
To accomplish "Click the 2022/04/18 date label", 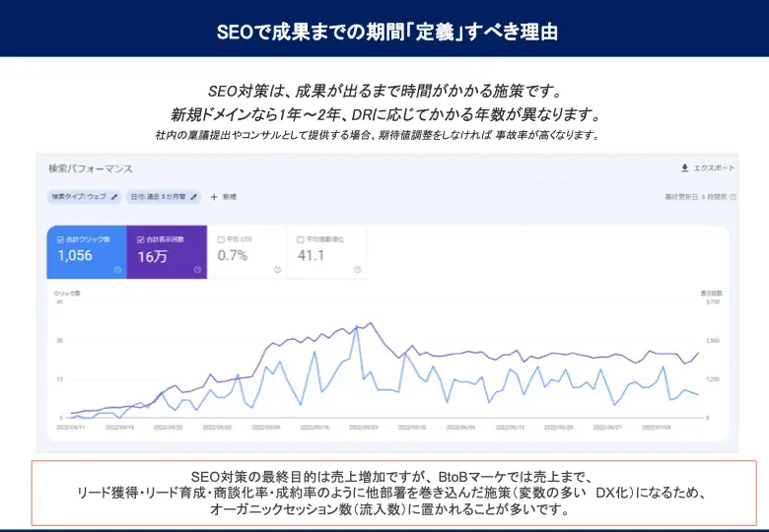I will pyautogui.click(x=119, y=428).
